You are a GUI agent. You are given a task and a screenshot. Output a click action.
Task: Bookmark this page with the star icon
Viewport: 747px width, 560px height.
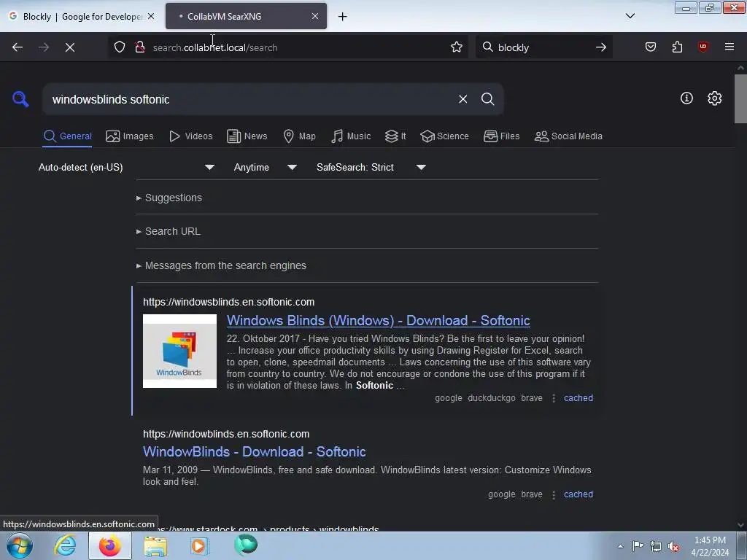click(x=457, y=47)
